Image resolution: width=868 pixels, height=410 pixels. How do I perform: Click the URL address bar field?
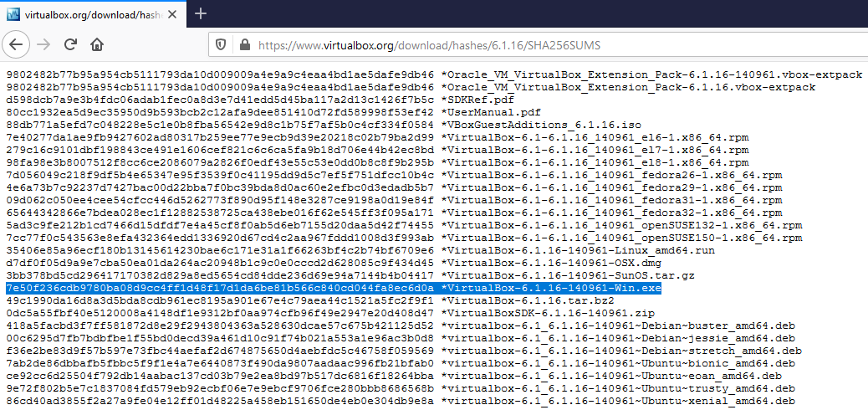tap(538, 45)
